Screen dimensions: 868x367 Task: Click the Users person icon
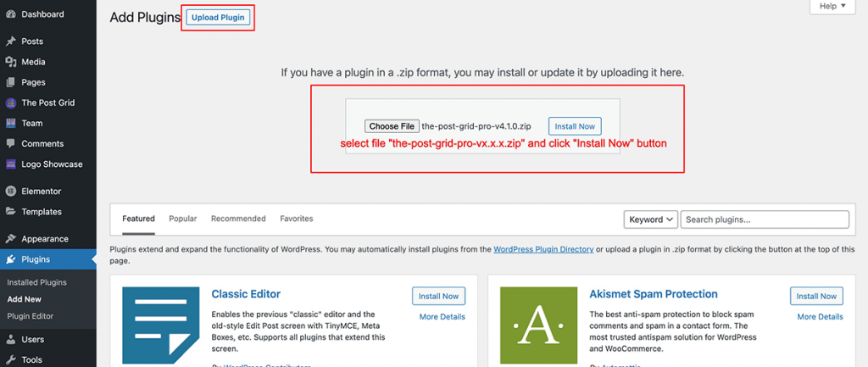click(x=10, y=339)
